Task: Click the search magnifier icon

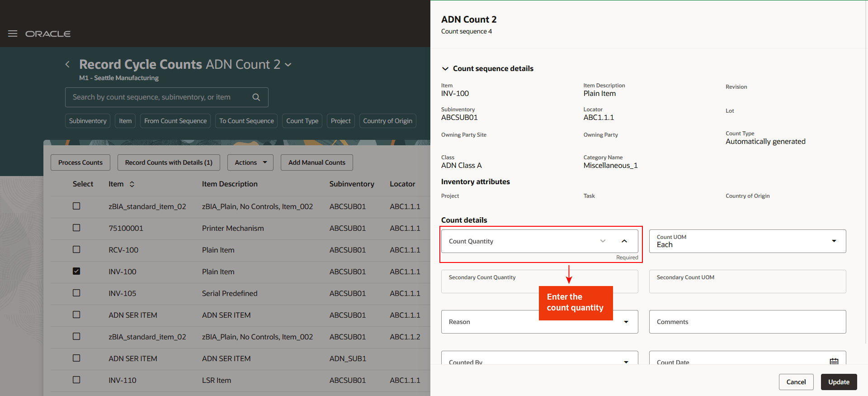Action: pos(256,97)
